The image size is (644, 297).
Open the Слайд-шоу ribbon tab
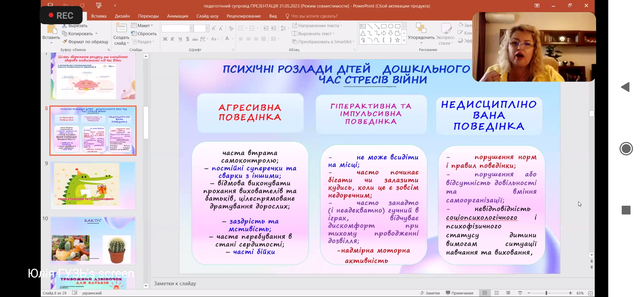point(207,16)
